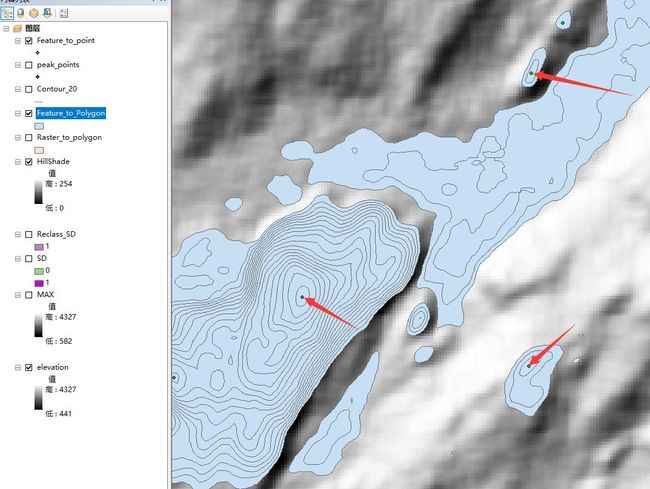Collapse the SD layer legend

click(x=18, y=259)
